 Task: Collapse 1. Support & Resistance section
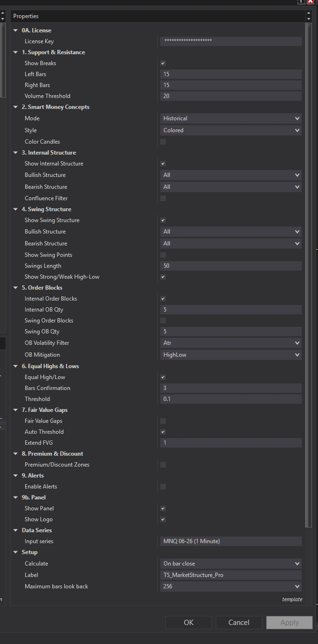16,52
